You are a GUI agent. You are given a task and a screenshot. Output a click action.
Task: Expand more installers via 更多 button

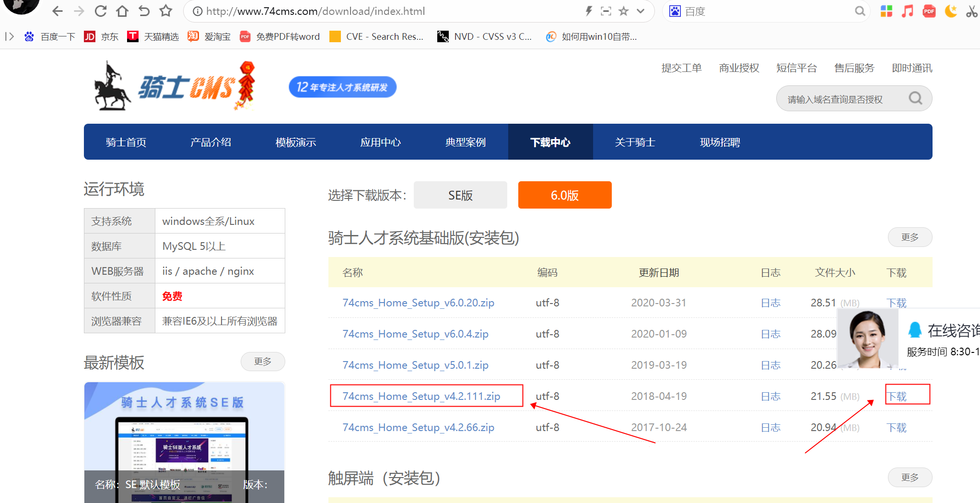tap(910, 237)
